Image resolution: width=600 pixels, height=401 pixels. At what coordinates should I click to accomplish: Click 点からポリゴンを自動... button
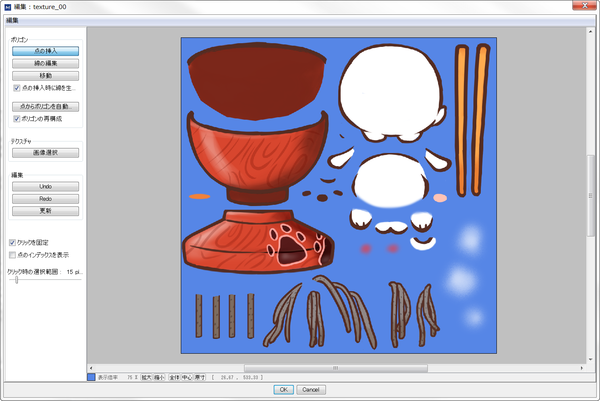coord(45,106)
